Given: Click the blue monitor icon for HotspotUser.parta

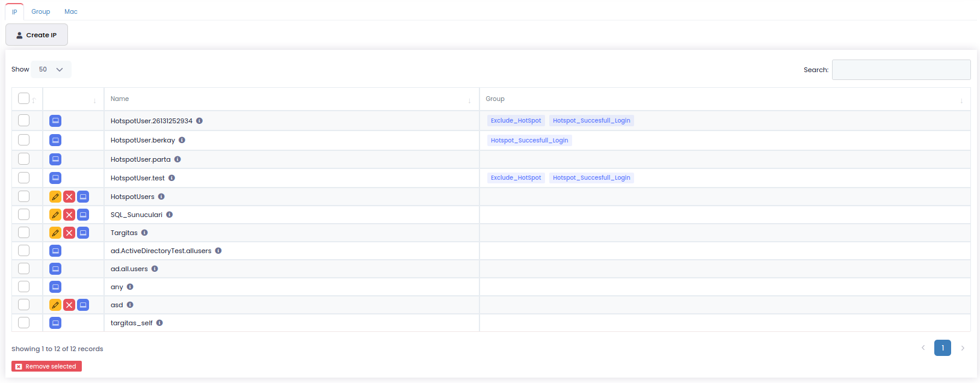Looking at the screenshot, I should [55, 159].
